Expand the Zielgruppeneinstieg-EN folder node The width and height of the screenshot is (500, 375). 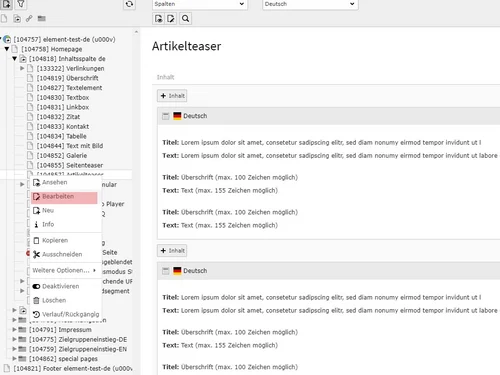coord(14,349)
